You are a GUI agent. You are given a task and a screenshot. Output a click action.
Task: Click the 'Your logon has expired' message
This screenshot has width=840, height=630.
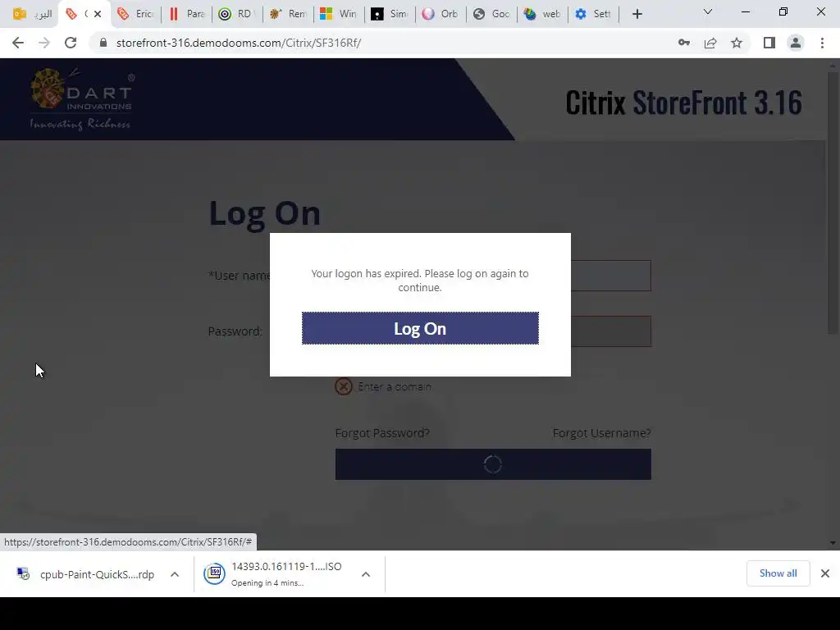[x=420, y=281]
